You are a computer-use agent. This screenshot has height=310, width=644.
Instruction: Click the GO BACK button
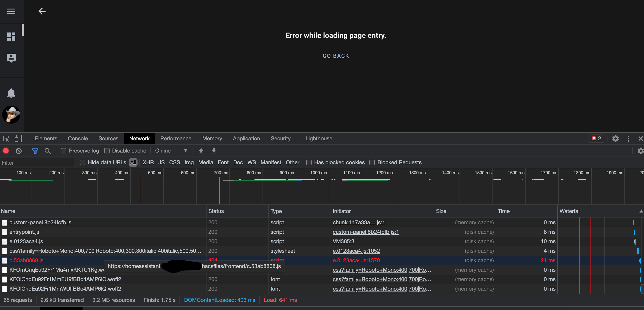coord(336,56)
